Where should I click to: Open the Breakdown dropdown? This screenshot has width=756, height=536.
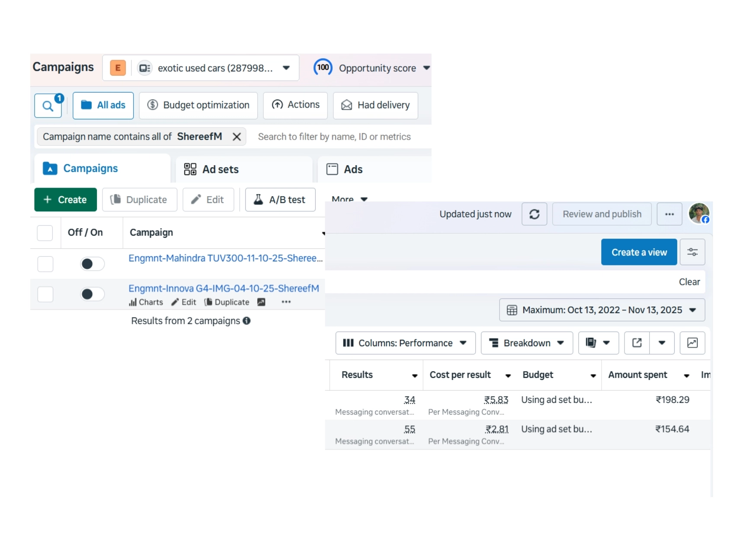pos(526,343)
